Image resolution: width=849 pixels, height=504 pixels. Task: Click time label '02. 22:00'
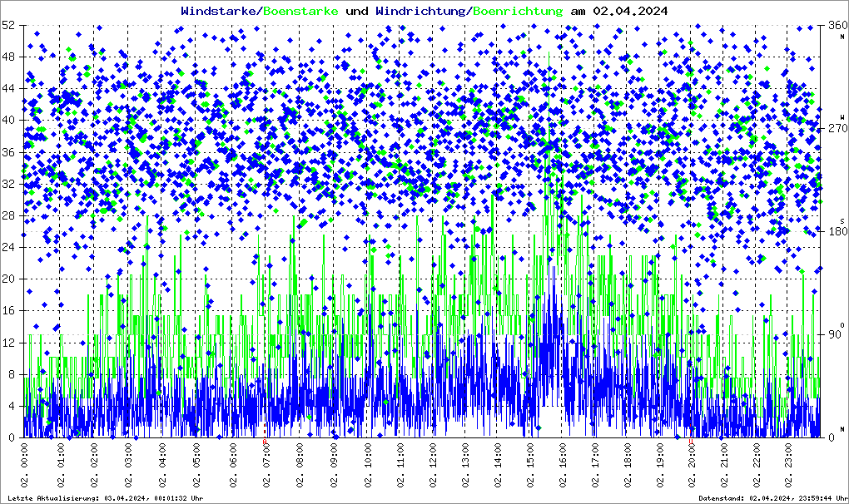pyautogui.click(x=757, y=465)
